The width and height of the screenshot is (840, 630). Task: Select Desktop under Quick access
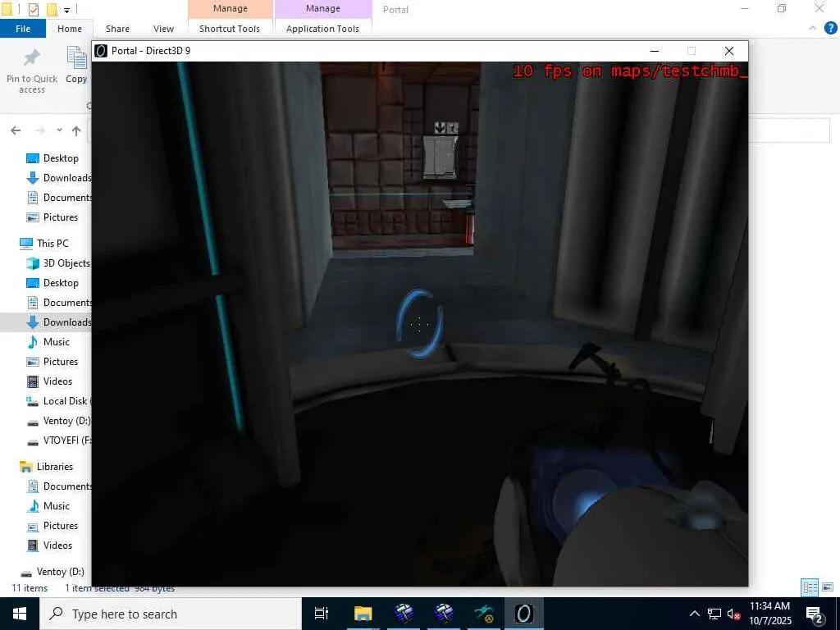[52, 158]
